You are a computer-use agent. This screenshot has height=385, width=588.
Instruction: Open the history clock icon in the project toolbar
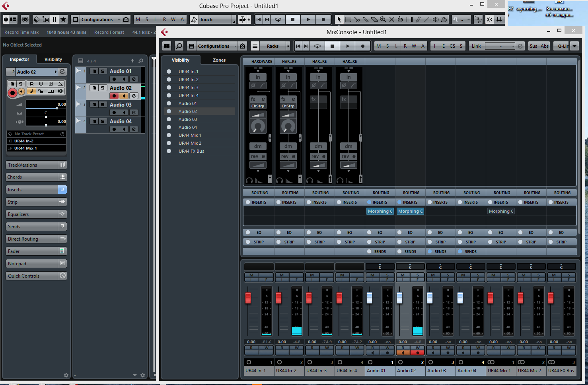click(x=25, y=19)
